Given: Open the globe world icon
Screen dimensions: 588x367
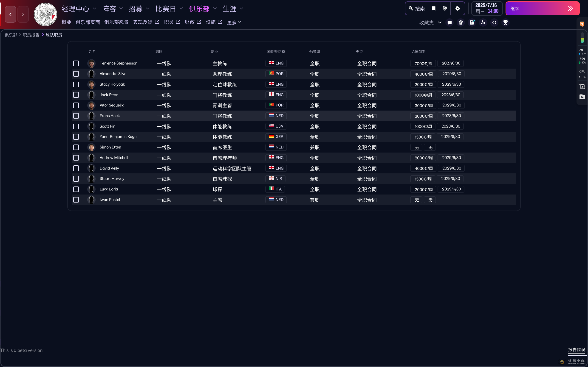Looking at the screenshot, I should (x=445, y=8).
